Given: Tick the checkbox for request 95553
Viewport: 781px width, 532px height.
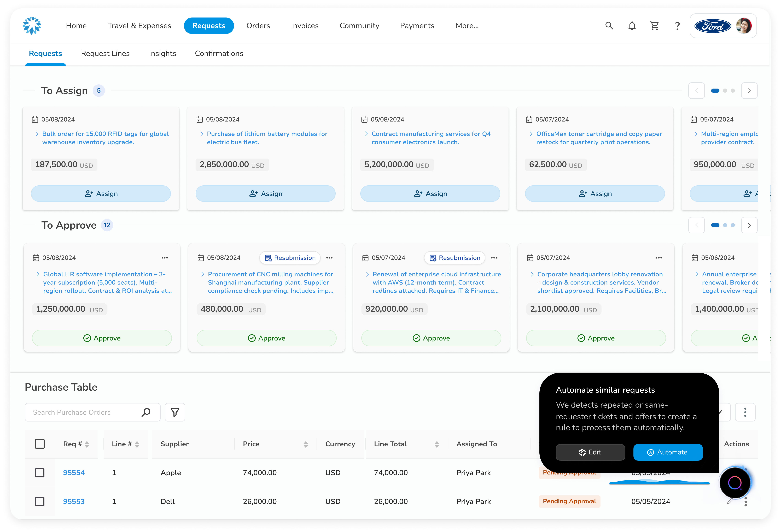Looking at the screenshot, I should (40, 501).
